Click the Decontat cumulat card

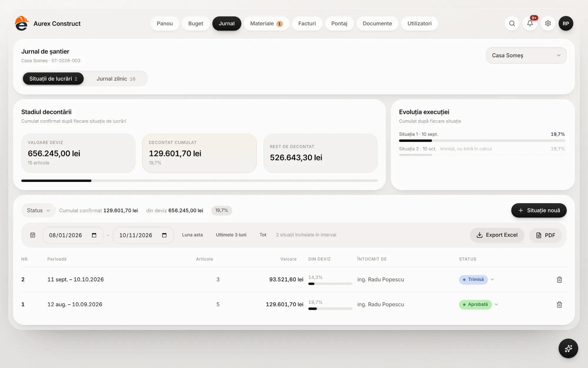tap(199, 153)
